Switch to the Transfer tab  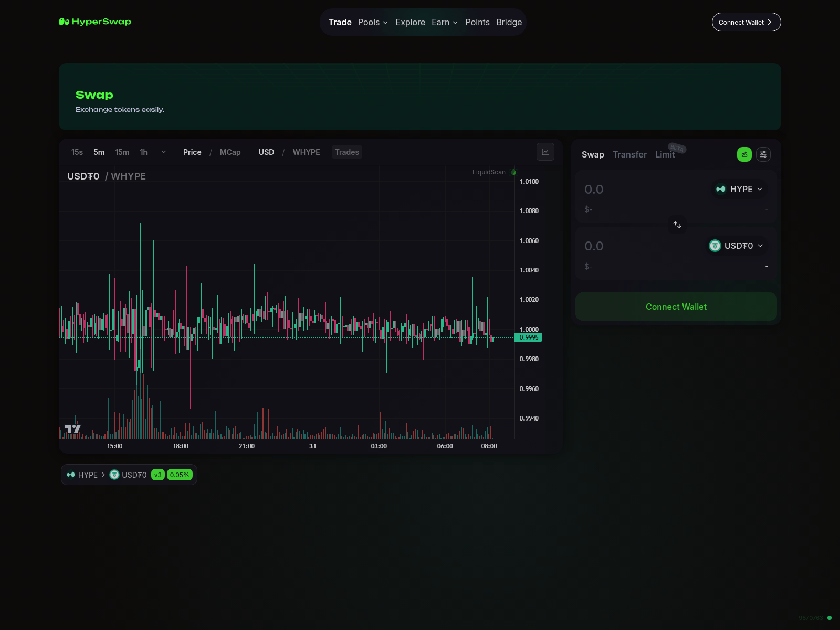tap(629, 154)
